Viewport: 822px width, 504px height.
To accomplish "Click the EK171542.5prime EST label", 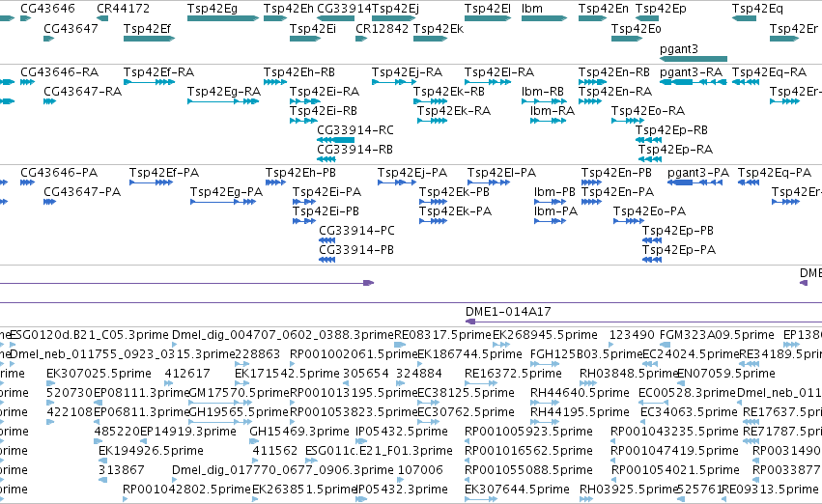I will [287, 374].
